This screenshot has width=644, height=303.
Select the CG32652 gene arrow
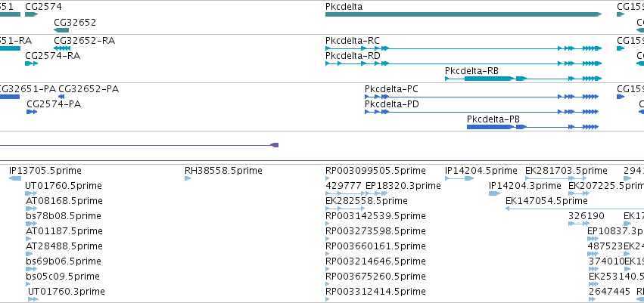61,30
